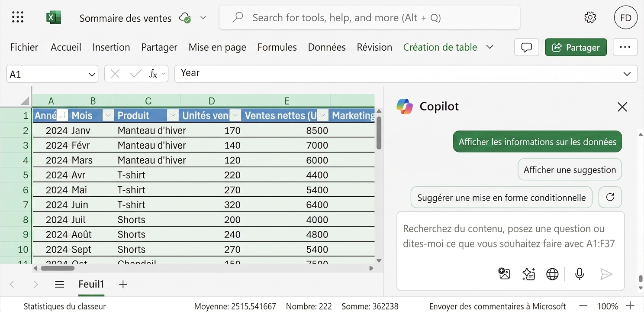Viewport: 644px width, 312px height.
Task: Switch to the Accueil tab
Action: 66,47
